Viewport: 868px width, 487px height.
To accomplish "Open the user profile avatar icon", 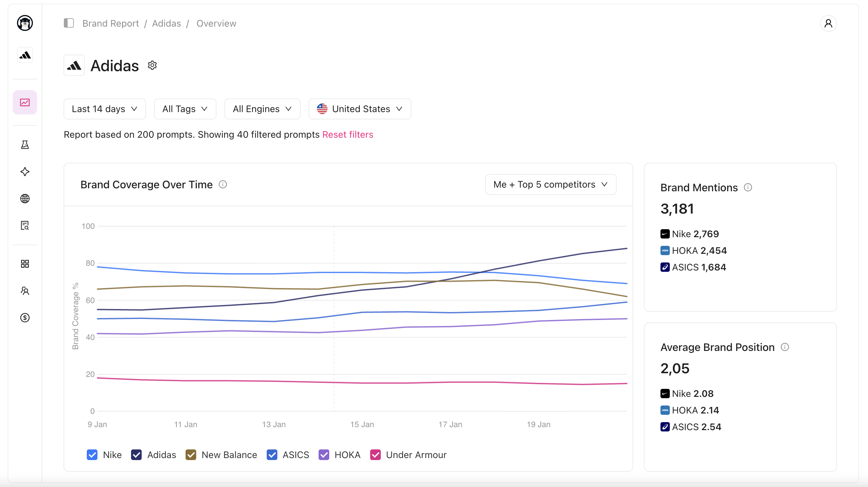I will (x=828, y=23).
